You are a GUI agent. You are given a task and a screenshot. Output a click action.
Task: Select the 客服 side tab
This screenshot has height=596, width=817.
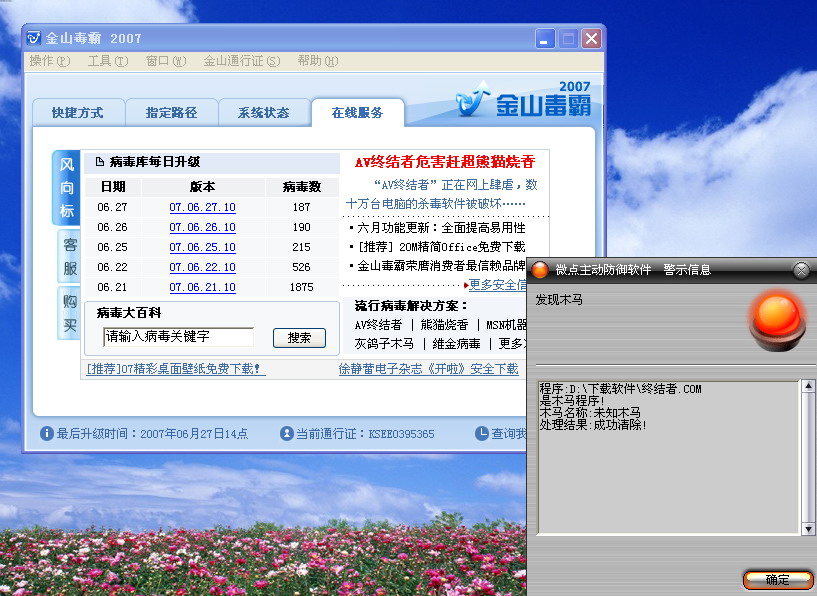pos(69,256)
